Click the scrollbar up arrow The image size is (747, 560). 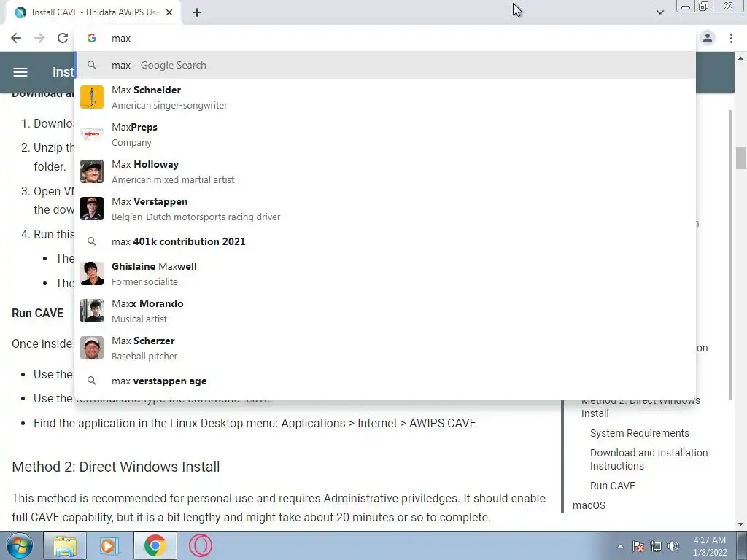pyautogui.click(x=740, y=58)
